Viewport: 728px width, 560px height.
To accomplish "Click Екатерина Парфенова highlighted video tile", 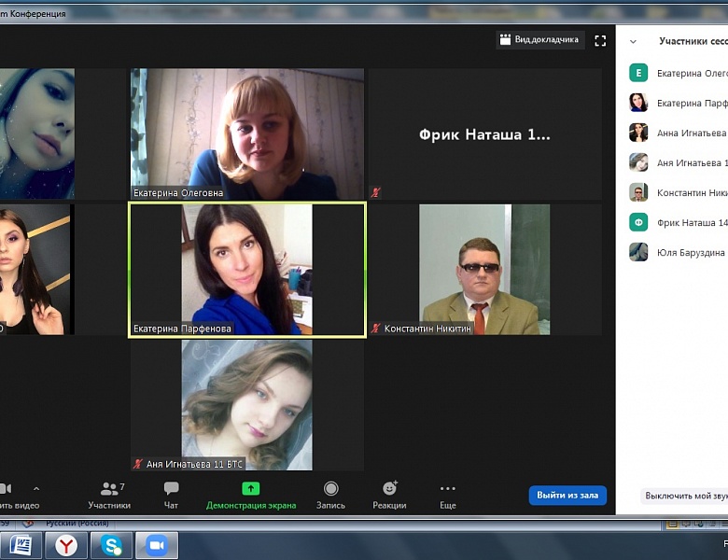I will click(247, 270).
